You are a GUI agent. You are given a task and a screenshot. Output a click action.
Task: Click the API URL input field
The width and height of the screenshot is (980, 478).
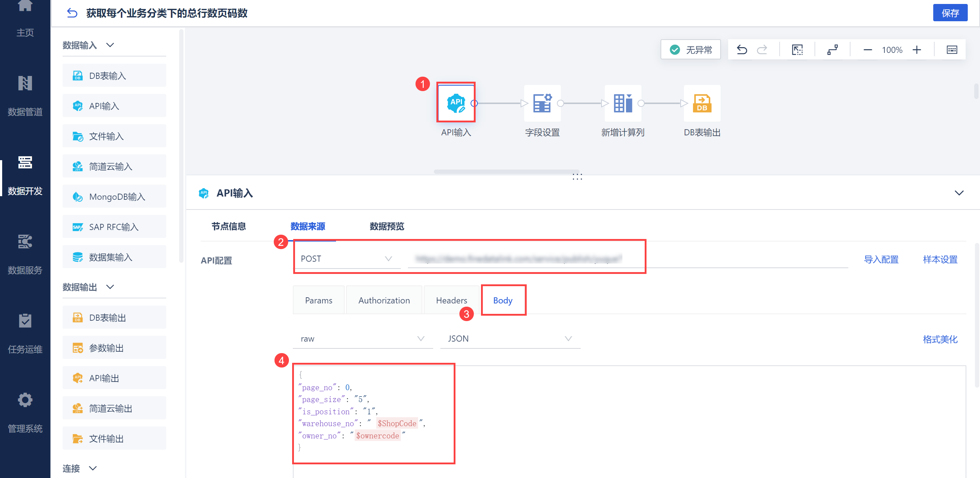click(532, 259)
